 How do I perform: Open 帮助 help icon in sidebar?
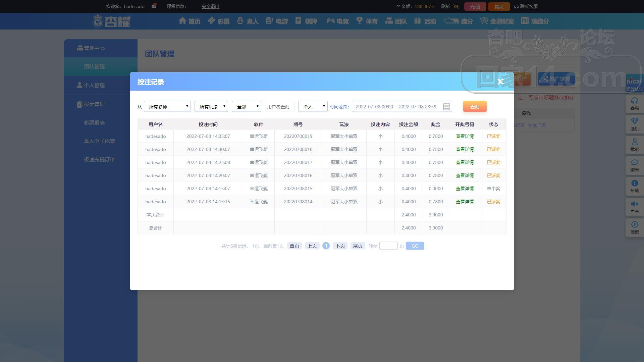[635, 186]
